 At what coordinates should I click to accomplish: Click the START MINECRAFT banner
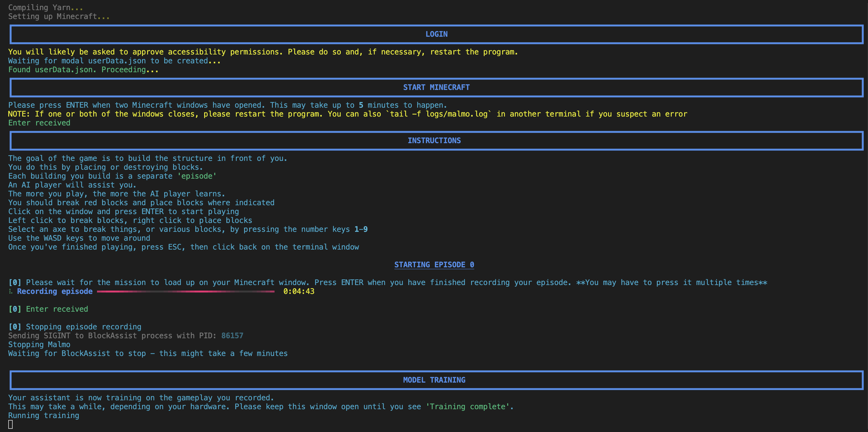point(436,87)
